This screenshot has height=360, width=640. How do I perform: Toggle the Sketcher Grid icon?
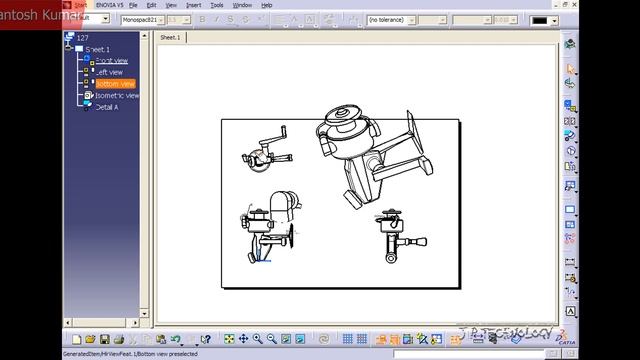[x=347, y=339]
